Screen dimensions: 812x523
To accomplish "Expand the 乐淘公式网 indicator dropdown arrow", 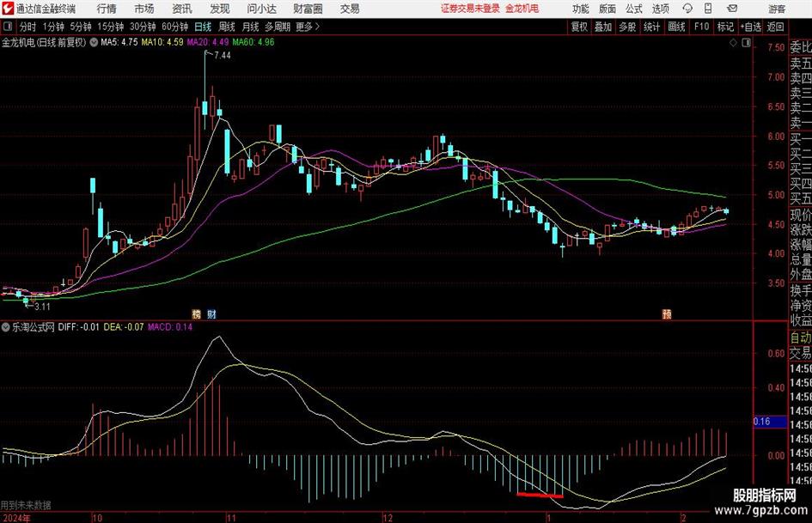I will click(x=6, y=326).
